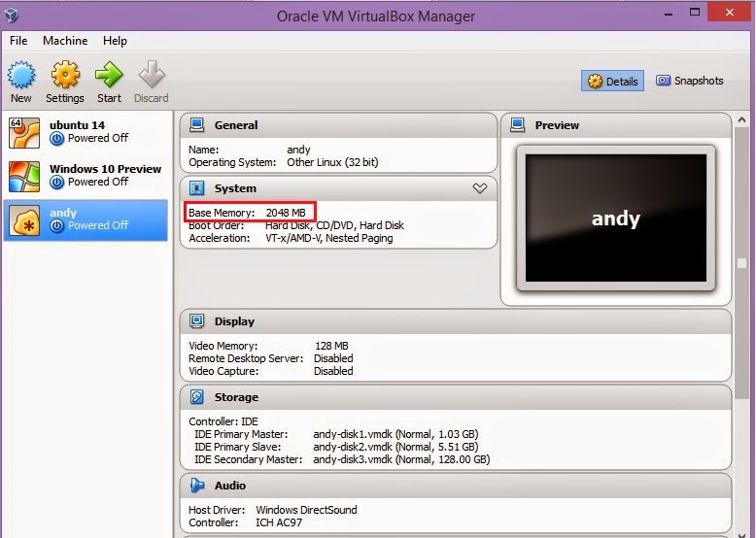Select Windows 10 Preview in VM list
The height and width of the screenshot is (538, 756).
point(86,177)
